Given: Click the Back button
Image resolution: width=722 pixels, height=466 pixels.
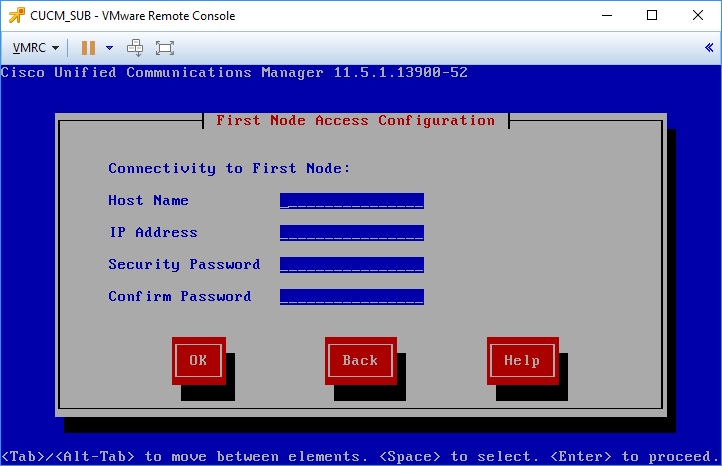Looking at the screenshot, I should click(361, 361).
